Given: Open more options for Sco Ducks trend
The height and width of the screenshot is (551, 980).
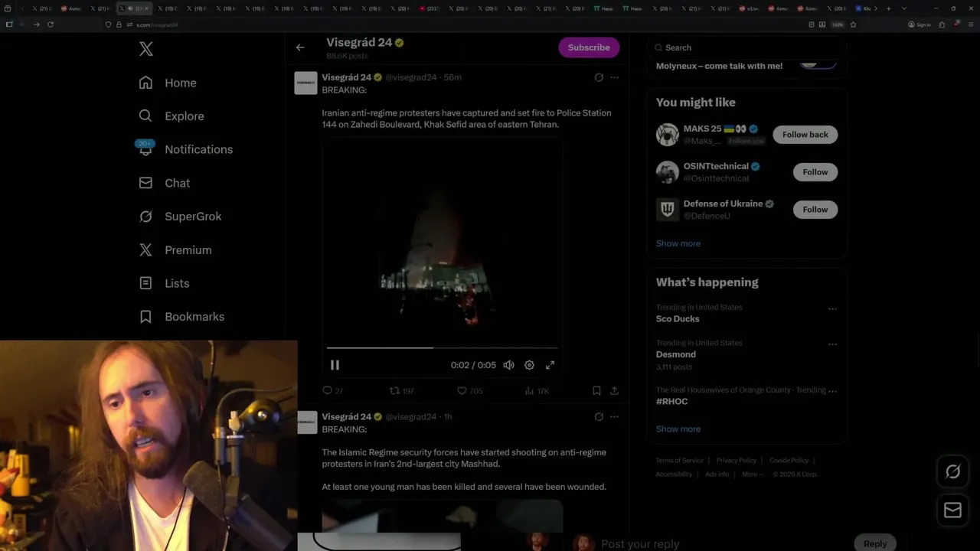Looking at the screenshot, I should (832, 309).
